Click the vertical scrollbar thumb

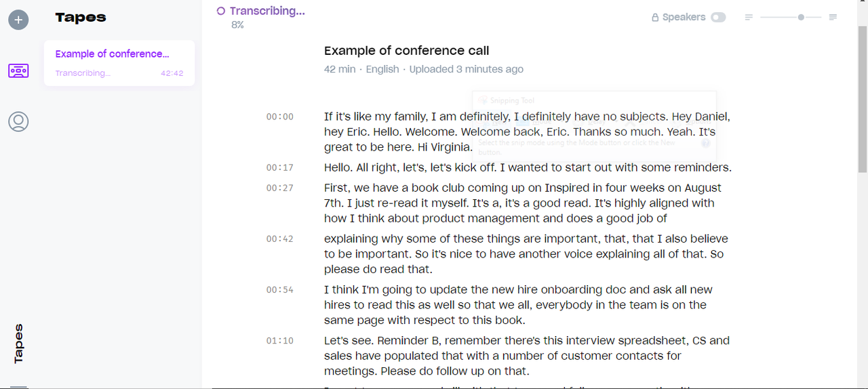(x=862, y=99)
